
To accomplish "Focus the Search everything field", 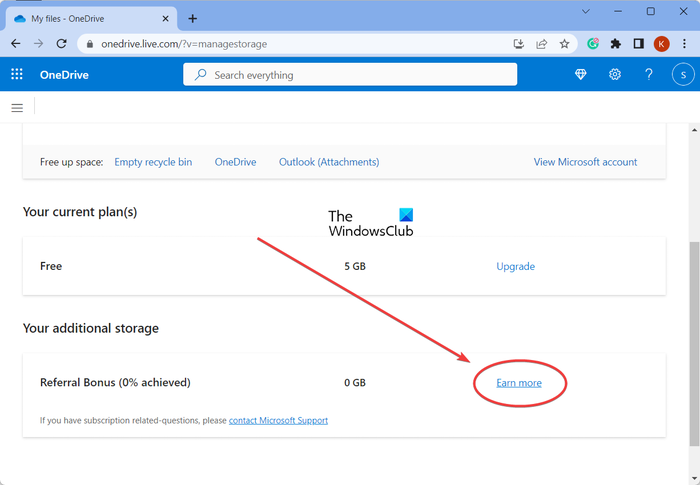I will point(350,74).
